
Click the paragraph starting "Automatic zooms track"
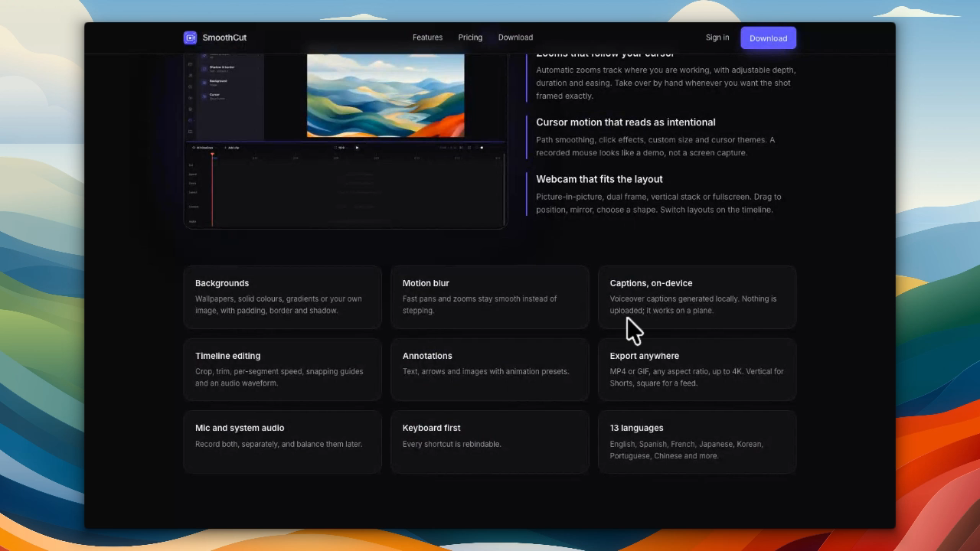(665, 83)
